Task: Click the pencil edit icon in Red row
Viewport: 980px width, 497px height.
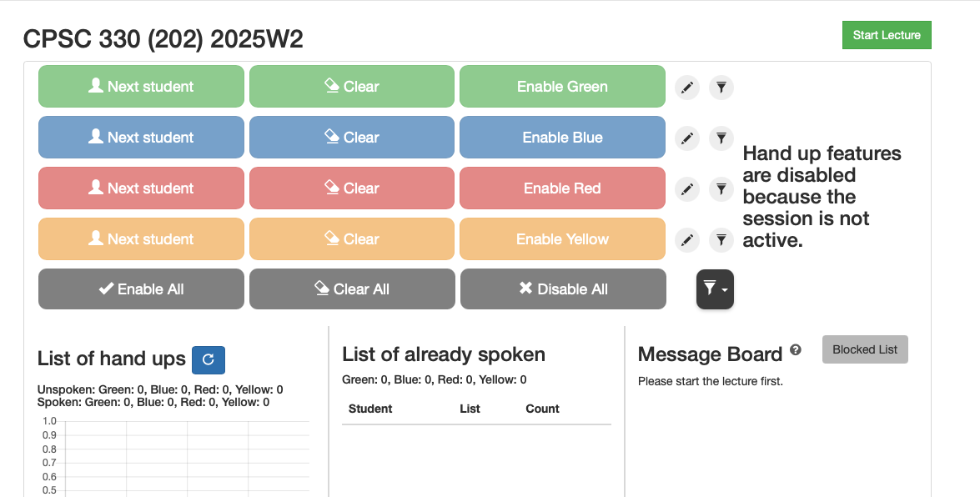Action: coord(686,189)
